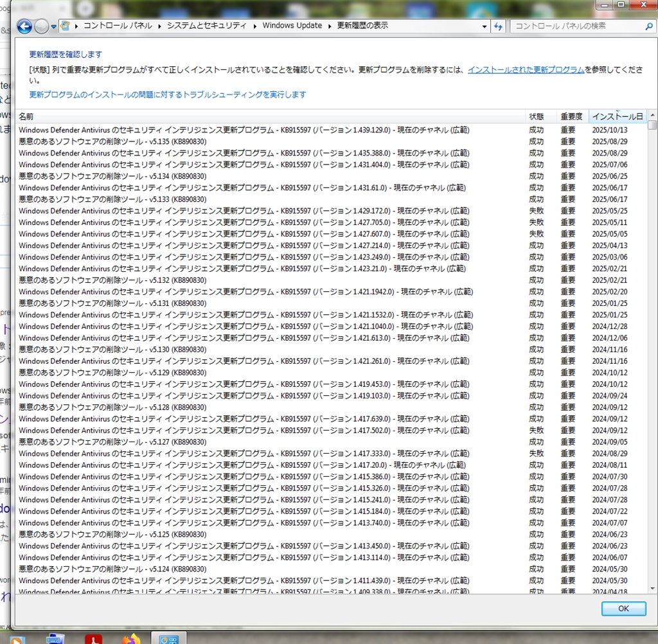Image resolution: width=658 pixels, height=644 pixels.
Task: Select Defender update version 1.439.129.0 row
Action: pos(332,130)
